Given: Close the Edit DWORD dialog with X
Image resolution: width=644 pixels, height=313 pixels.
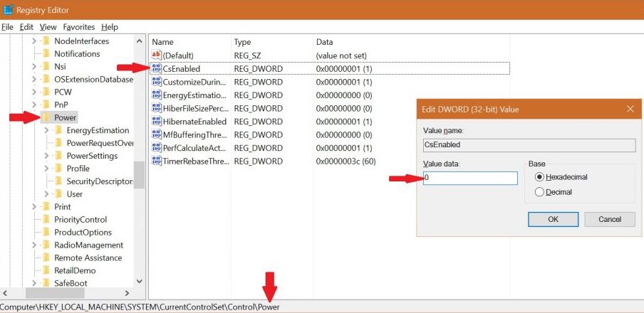Looking at the screenshot, I should [630, 109].
